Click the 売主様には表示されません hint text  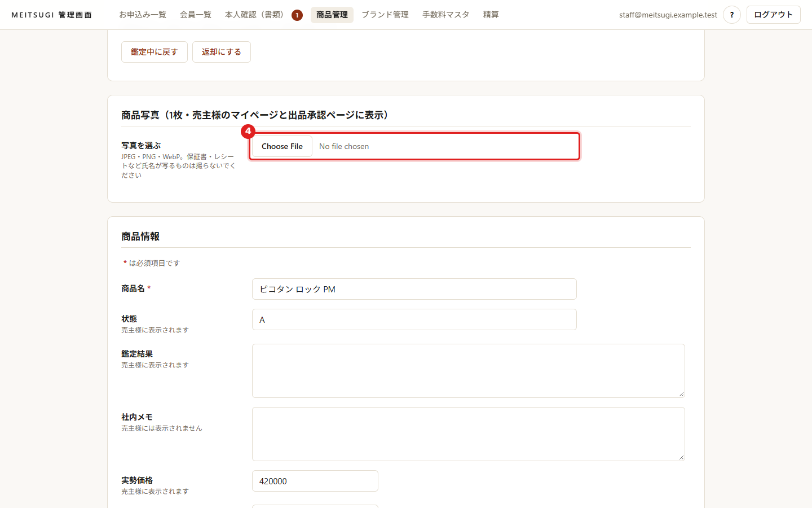[x=162, y=428]
